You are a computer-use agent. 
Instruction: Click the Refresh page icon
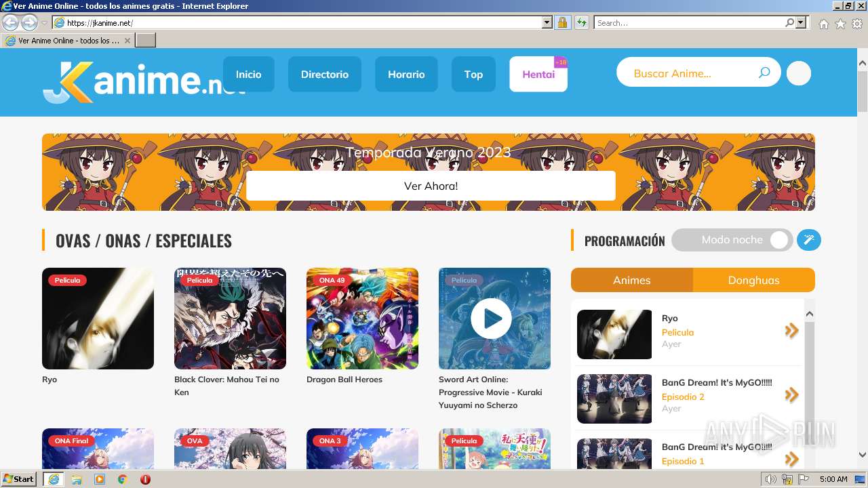coord(582,22)
